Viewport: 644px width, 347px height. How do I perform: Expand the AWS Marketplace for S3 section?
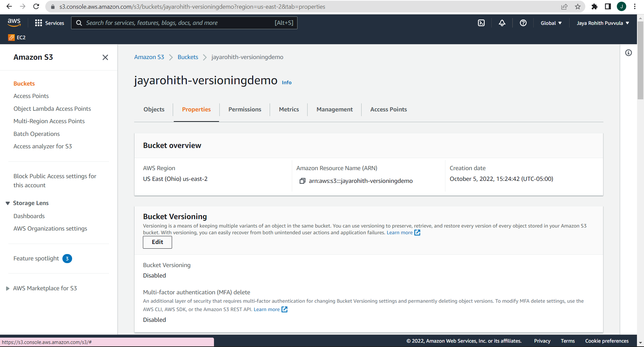(x=7, y=288)
